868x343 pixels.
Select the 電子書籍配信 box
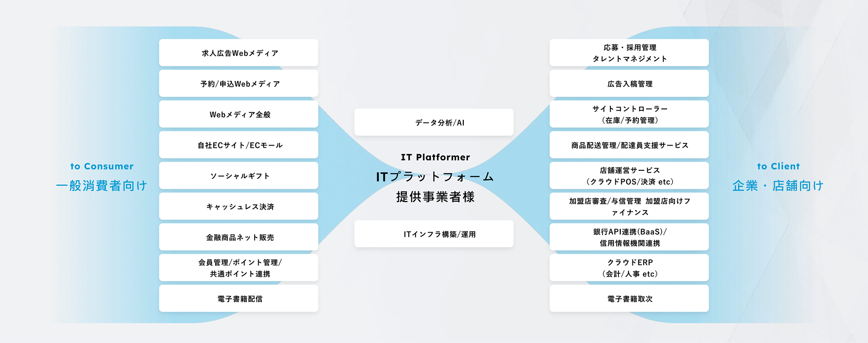coord(239,299)
